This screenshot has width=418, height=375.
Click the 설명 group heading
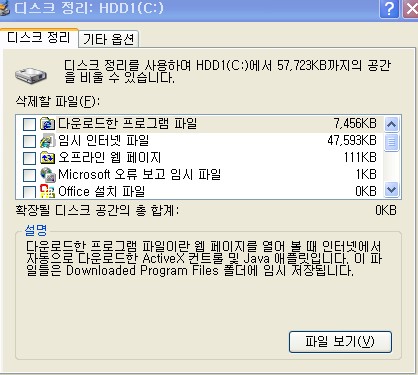tap(36, 230)
